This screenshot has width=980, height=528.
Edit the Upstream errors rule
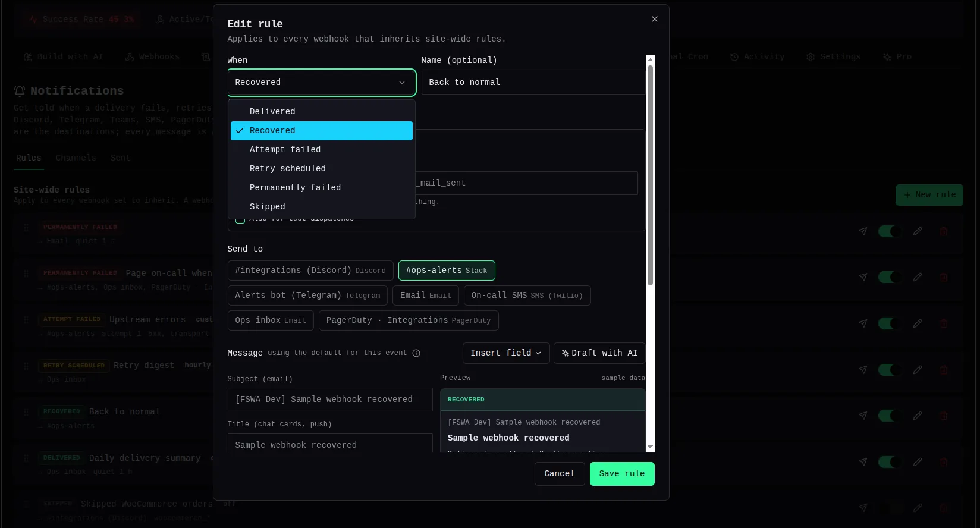point(918,323)
